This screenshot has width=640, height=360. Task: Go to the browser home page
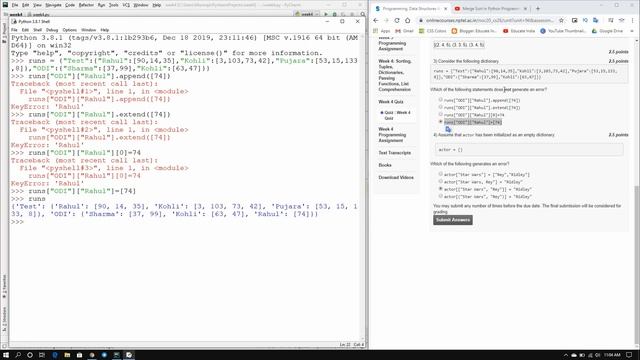tap(407, 20)
